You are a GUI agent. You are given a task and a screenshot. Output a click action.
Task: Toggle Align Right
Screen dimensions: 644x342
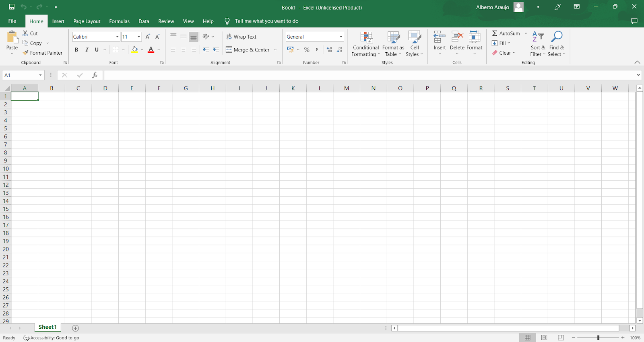[x=194, y=50]
